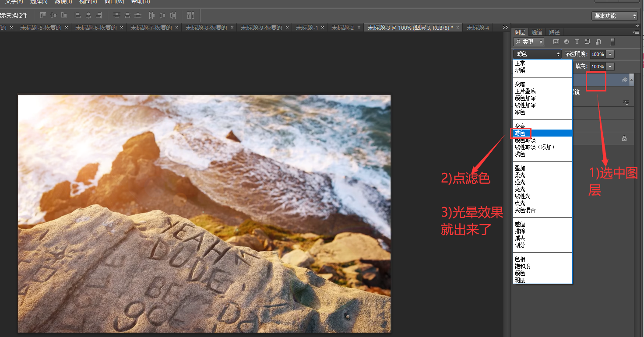
Task: Click the 不透明度 100% value field
Action: [598, 54]
